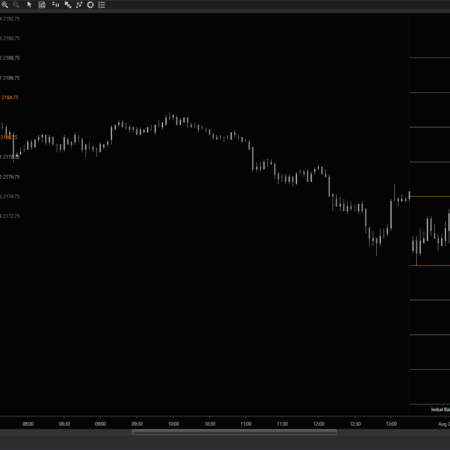Click the 09:30 time axis label

137,424
